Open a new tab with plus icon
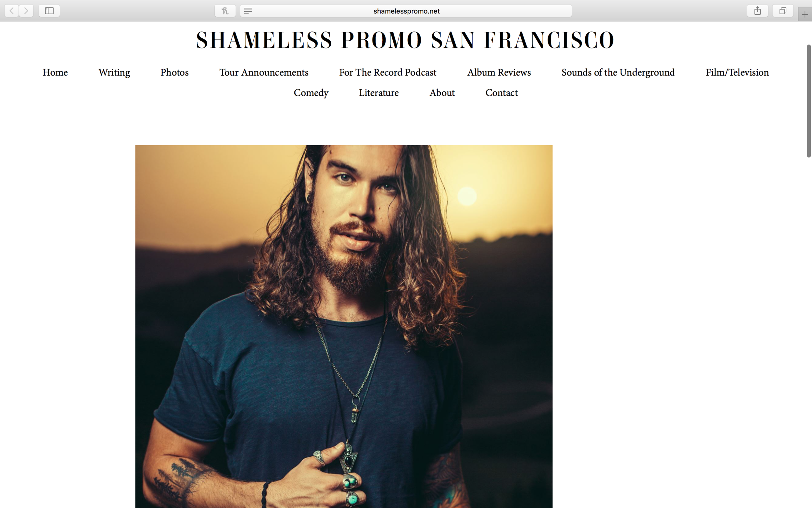 (x=805, y=14)
